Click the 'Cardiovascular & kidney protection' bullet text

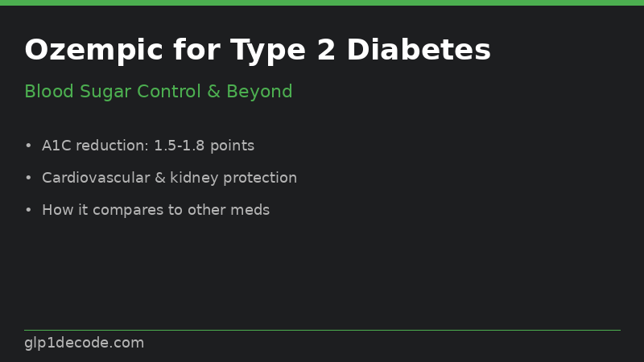click(x=169, y=178)
